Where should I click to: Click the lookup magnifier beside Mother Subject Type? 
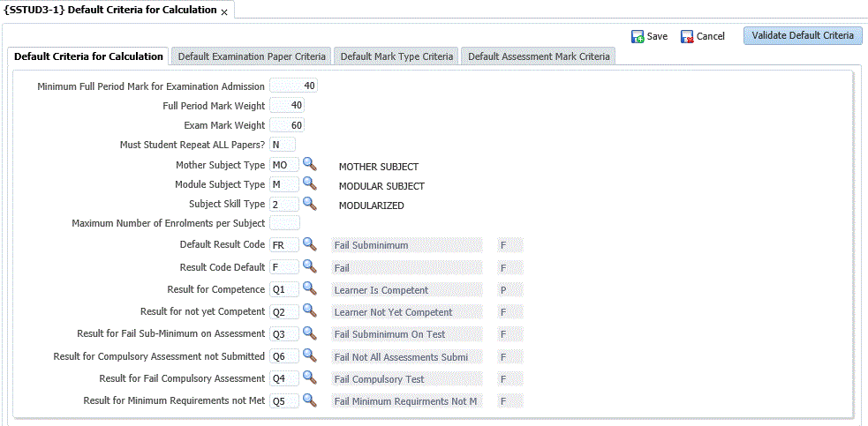309,164
